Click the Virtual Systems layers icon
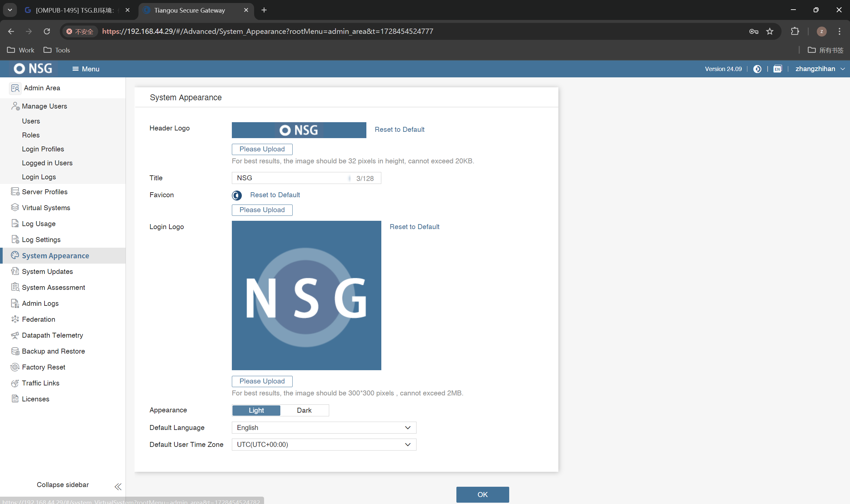 [x=15, y=208]
